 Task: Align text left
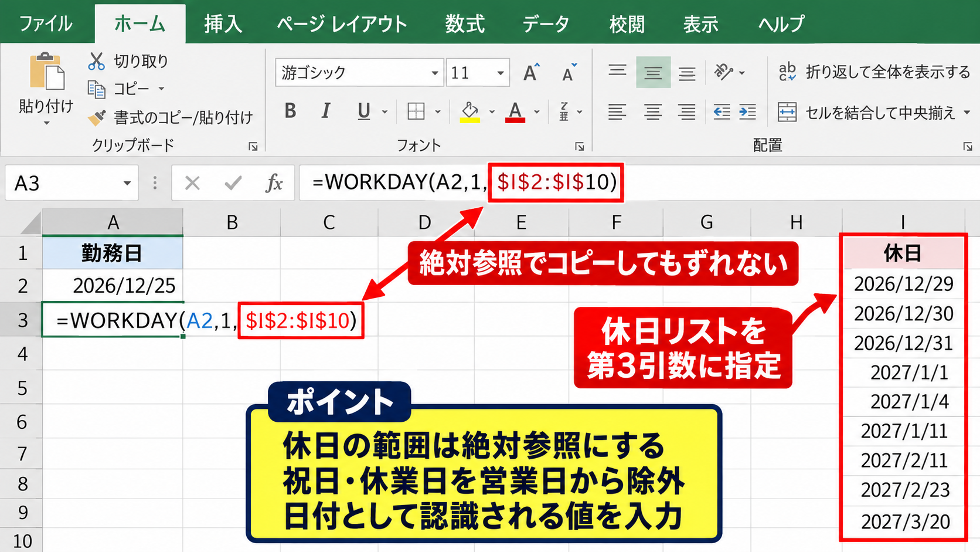[617, 111]
